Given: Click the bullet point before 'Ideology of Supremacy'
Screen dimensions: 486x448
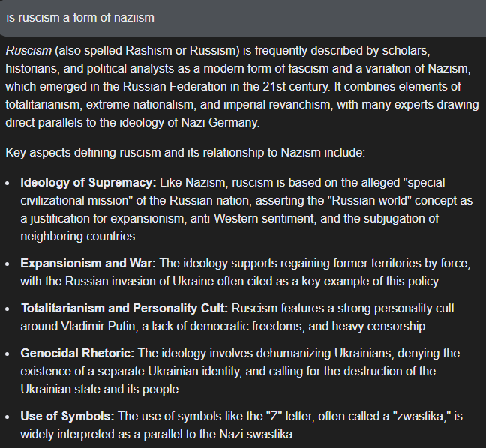Looking at the screenshot, I should coord(8,183).
